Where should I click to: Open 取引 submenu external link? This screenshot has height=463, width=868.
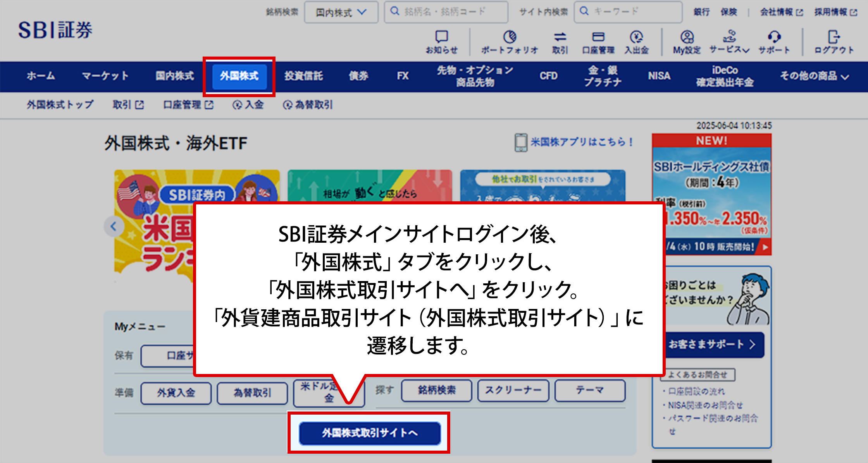click(x=128, y=105)
